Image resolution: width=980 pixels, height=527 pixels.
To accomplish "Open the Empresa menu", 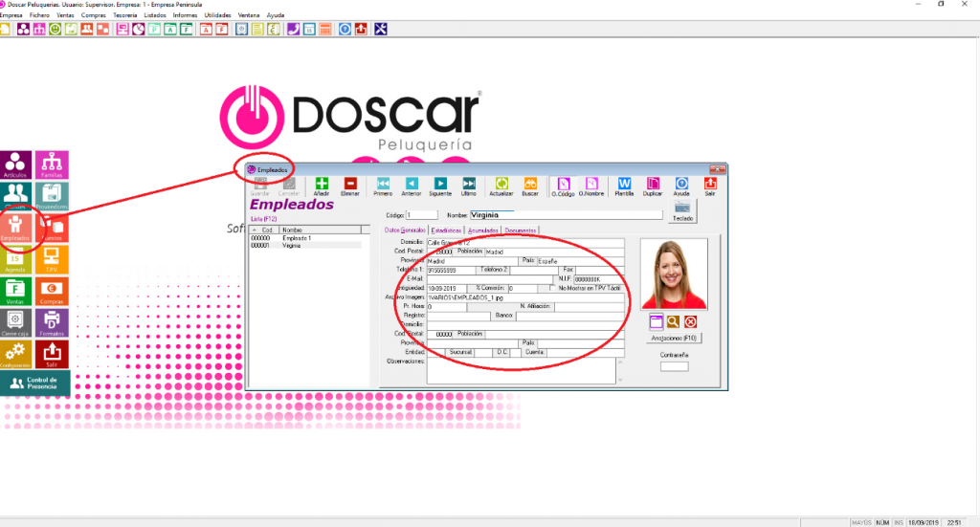I will (11, 15).
